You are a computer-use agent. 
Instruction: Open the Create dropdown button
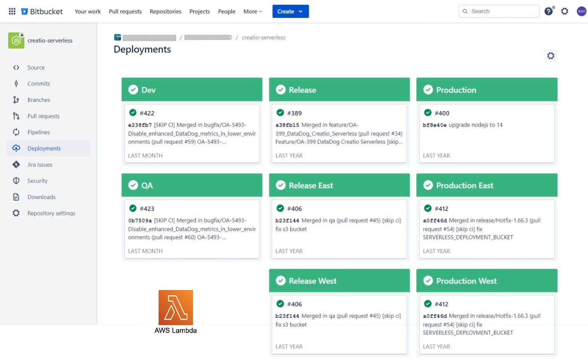[290, 12]
